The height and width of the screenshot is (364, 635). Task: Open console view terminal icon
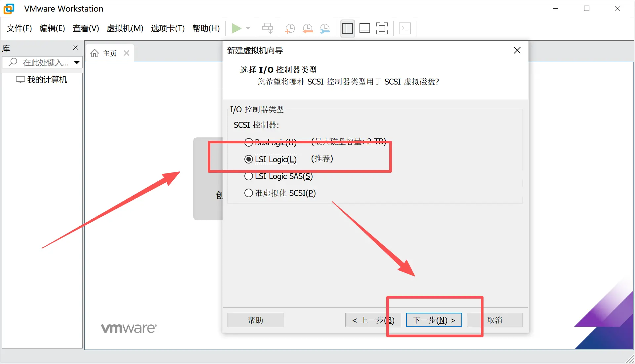point(405,28)
